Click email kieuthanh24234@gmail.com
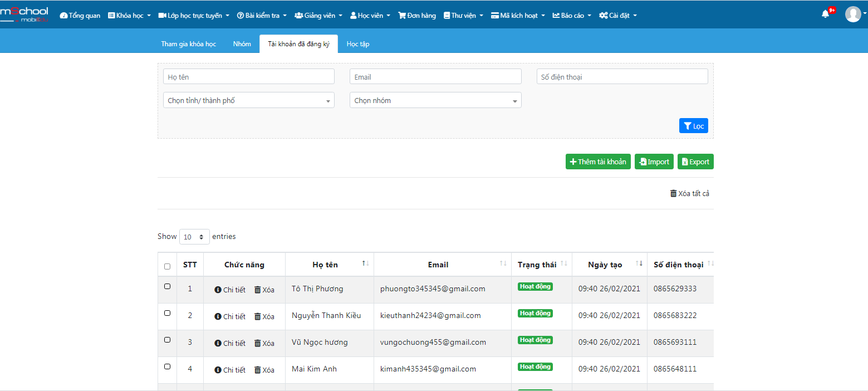The width and height of the screenshot is (868, 391). (430, 315)
